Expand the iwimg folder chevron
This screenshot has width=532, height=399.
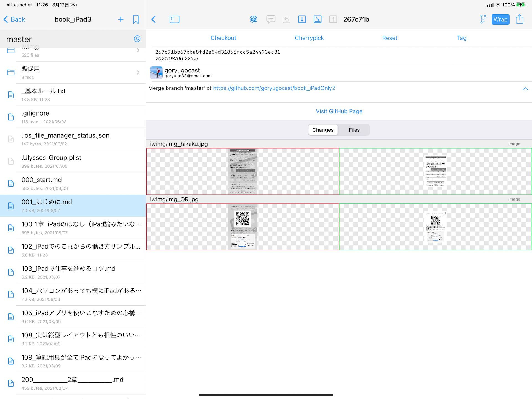138,50
